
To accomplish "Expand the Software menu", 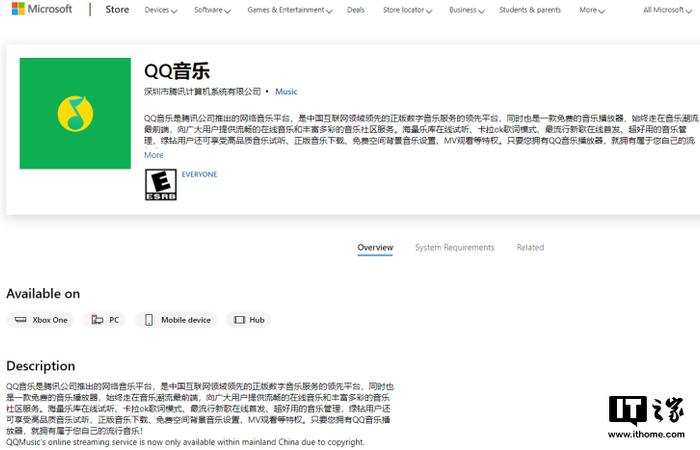I will click(x=212, y=10).
